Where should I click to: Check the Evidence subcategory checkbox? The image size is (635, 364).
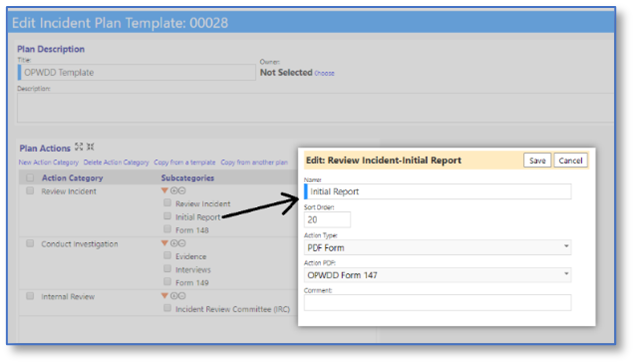[167, 255]
